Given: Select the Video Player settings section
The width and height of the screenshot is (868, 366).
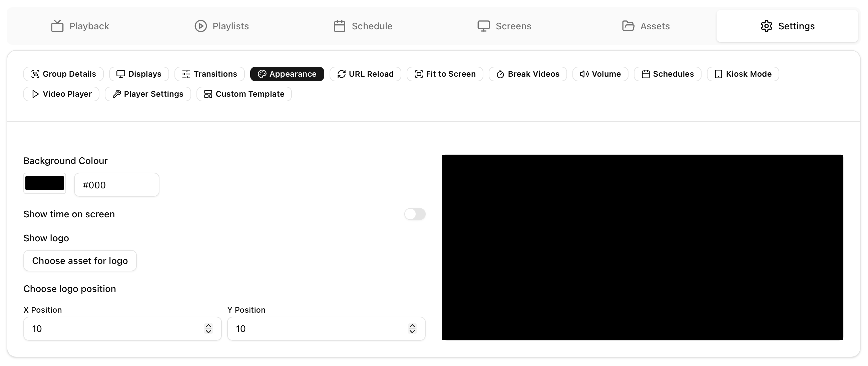Looking at the screenshot, I should click(x=61, y=94).
